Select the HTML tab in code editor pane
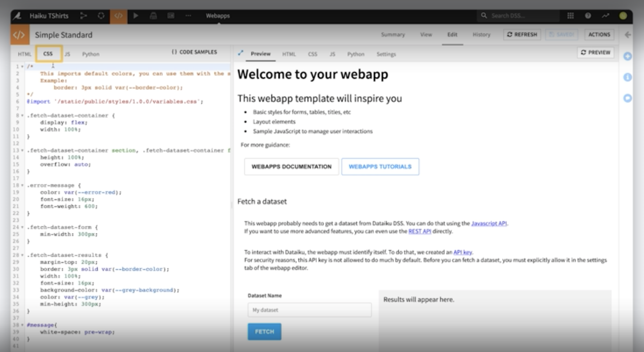Viewport: 644px width, 352px height. pos(25,54)
